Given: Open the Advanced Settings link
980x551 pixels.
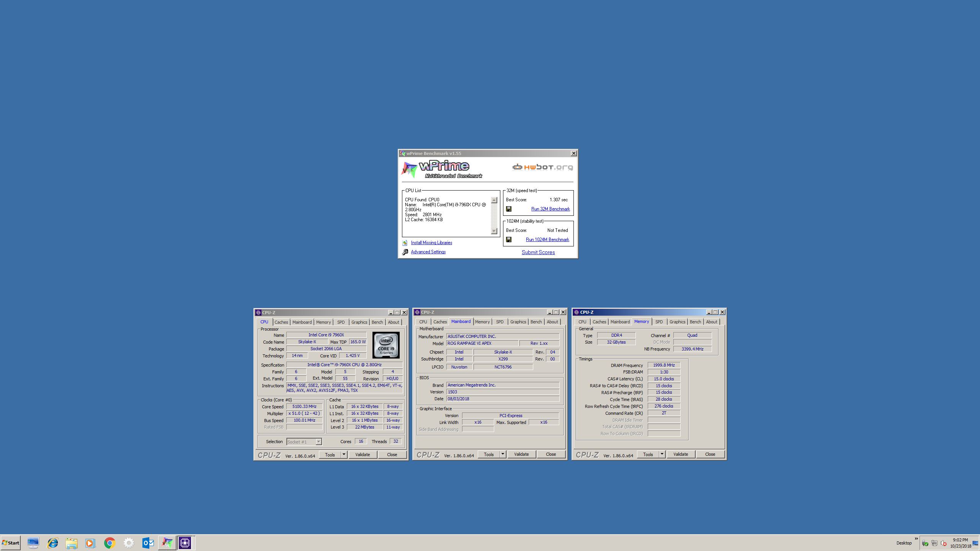Looking at the screenshot, I should point(428,252).
